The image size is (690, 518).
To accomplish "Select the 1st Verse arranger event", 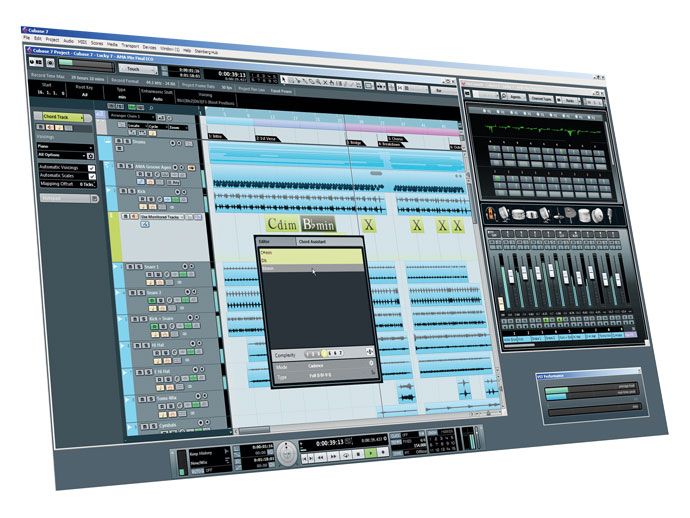I will pos(267,139).
